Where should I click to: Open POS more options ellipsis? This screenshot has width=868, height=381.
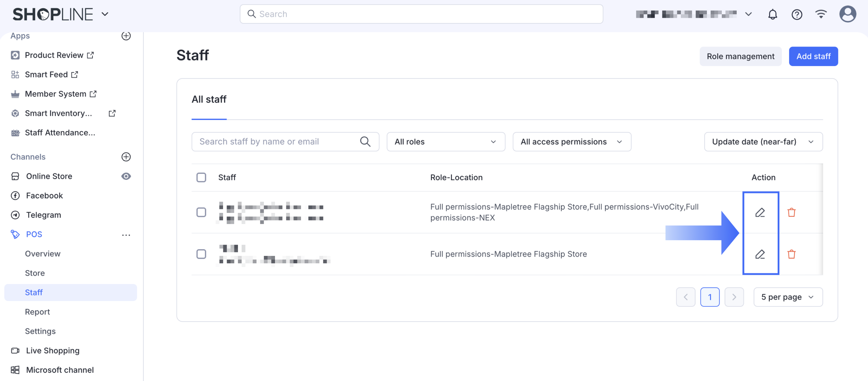click(x=126, y=235)
